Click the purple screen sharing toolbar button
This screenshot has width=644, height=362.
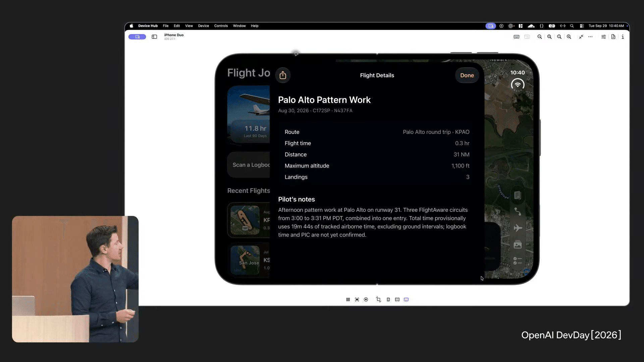point(137,37)
